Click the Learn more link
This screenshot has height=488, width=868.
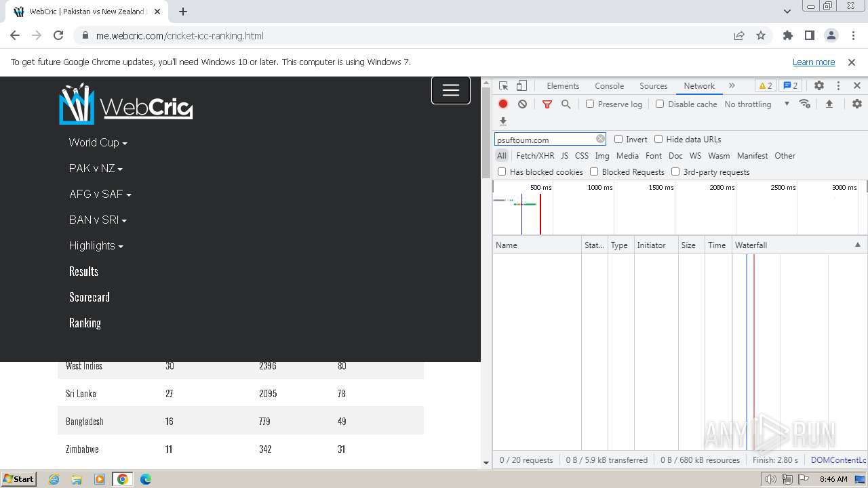pos(814,62)
